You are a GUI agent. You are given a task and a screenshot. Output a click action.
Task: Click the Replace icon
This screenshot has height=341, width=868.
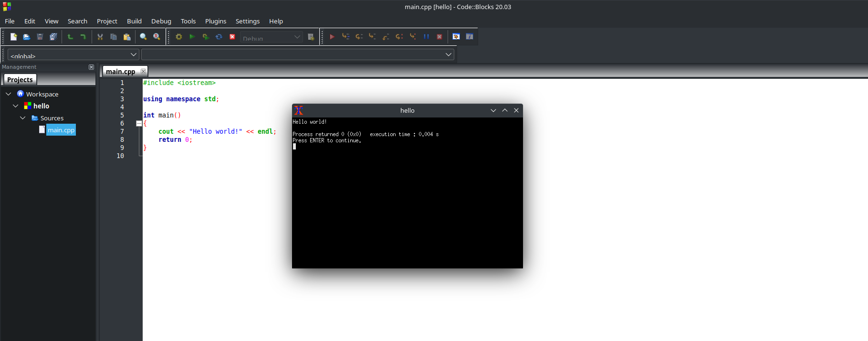click(x=157, y=37)
